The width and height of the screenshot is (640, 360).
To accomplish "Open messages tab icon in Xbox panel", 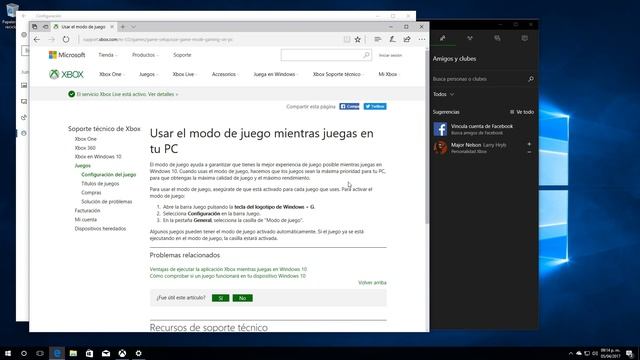I will [x=497, y=38].
